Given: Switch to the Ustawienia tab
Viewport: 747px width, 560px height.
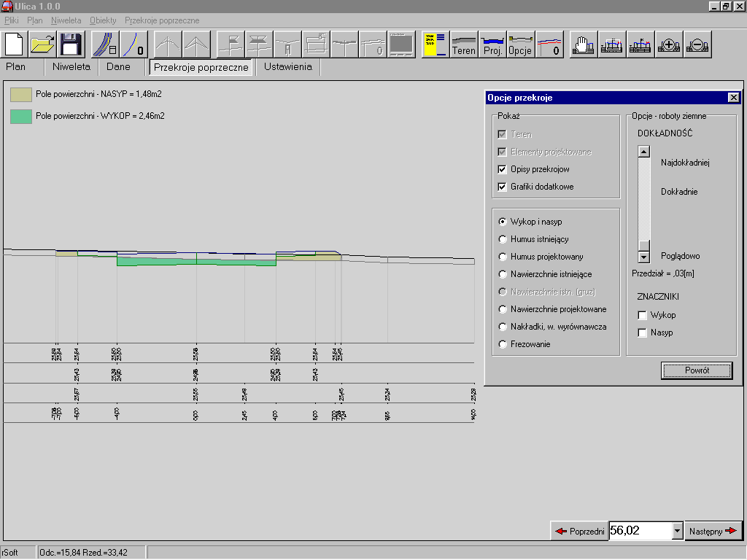Looking at the screenshot, I should [x=288, y=67].
